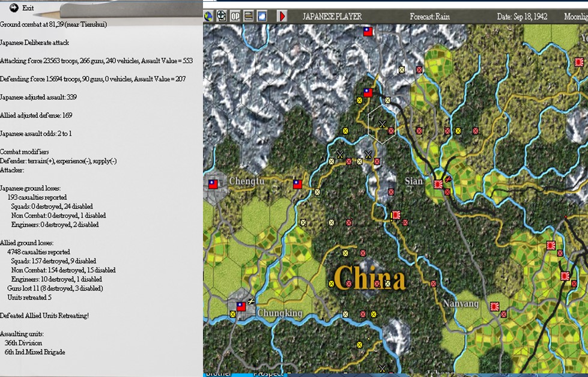Viewport: 588px width, 377px height.
Task: Open the globe map view icon
Action: pyautogui.click(x=208, y=16)
